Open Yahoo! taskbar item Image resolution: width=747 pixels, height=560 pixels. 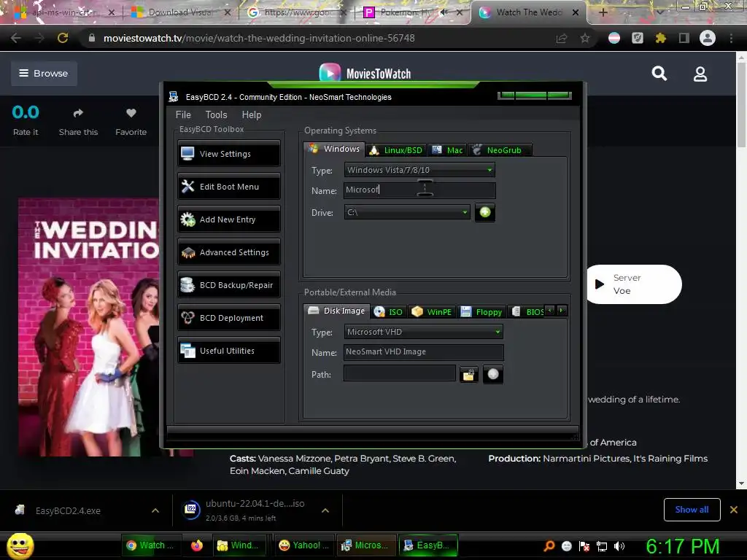click(x=304, y=545)
